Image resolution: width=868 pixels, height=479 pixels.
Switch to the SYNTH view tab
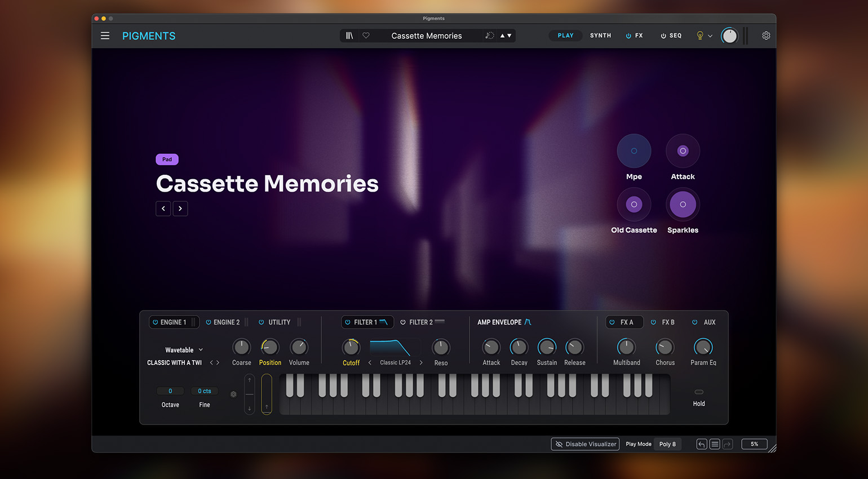[x=600, y=36]
